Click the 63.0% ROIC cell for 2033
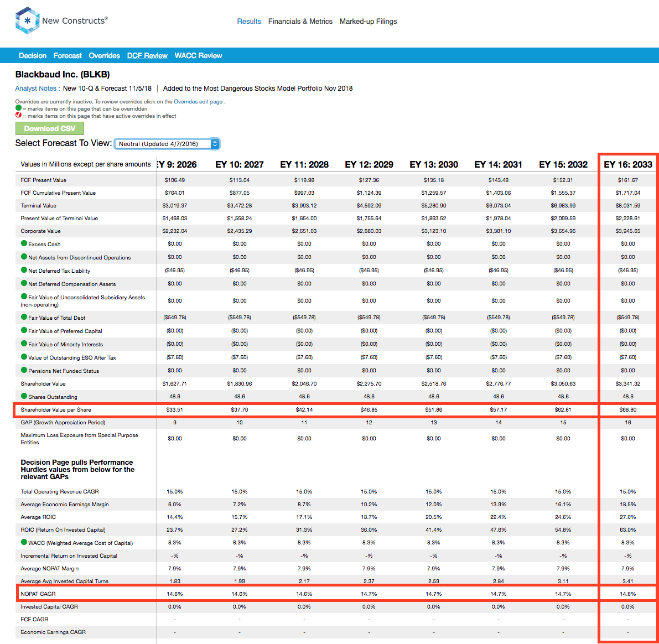 coord(628,529)
